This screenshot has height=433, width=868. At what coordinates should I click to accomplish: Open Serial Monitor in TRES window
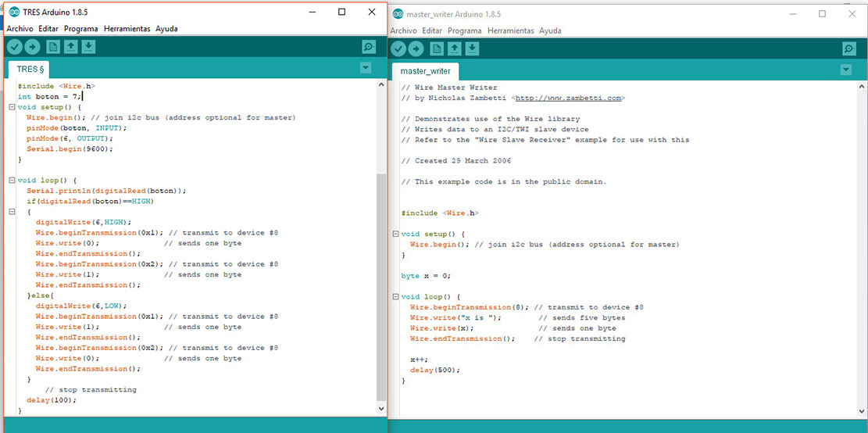369,47
